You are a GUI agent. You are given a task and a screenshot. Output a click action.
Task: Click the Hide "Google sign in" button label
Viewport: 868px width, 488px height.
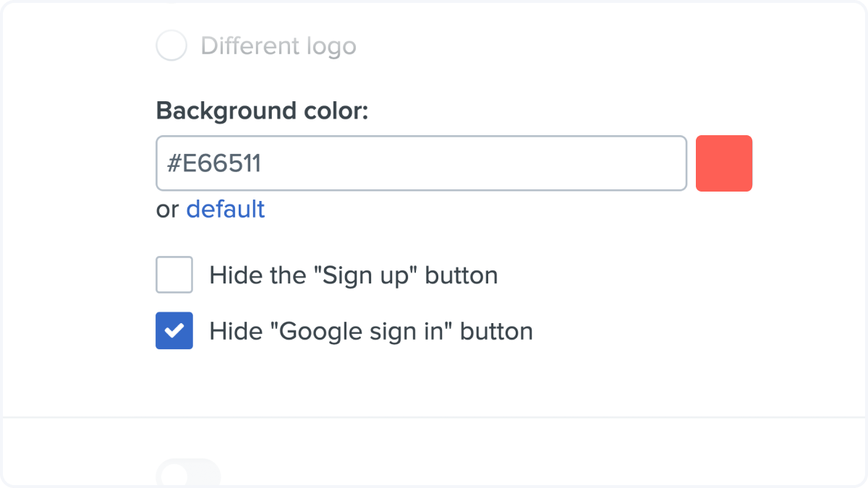[x=370, y=331]
